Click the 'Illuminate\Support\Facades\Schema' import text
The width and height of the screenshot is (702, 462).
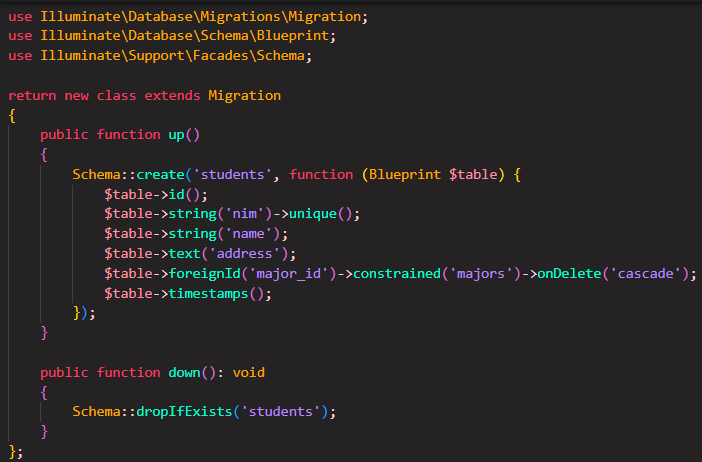(173, 56)
